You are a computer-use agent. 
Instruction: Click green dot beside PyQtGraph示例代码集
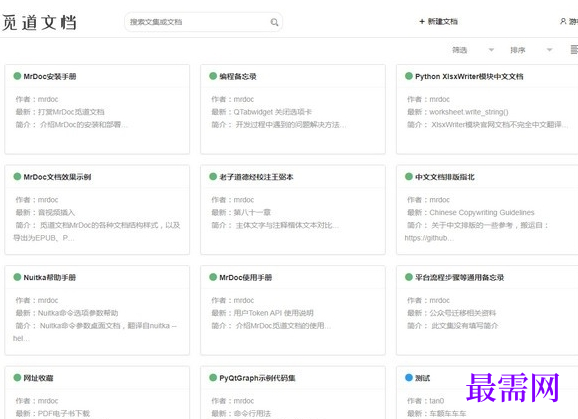(x=213, y=377)
